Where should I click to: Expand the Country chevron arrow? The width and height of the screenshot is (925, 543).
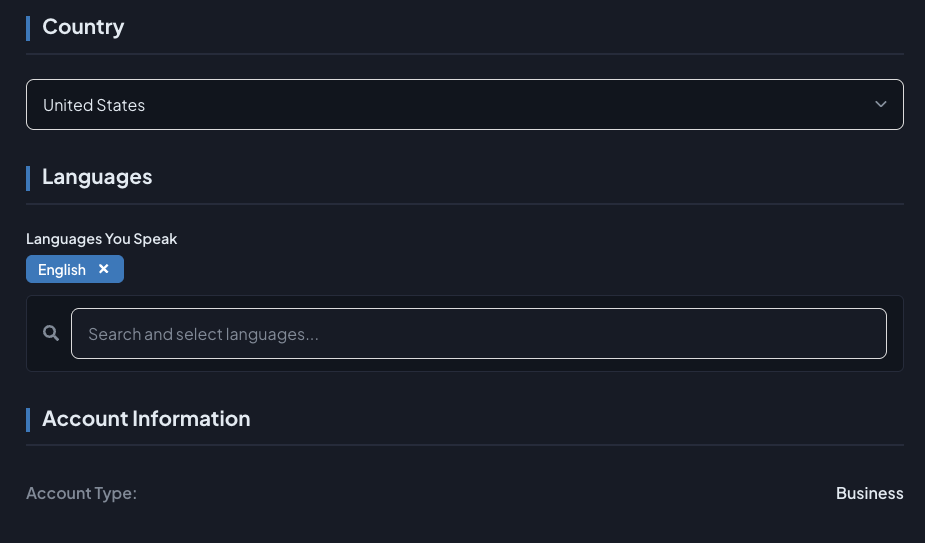coord(880,104)
